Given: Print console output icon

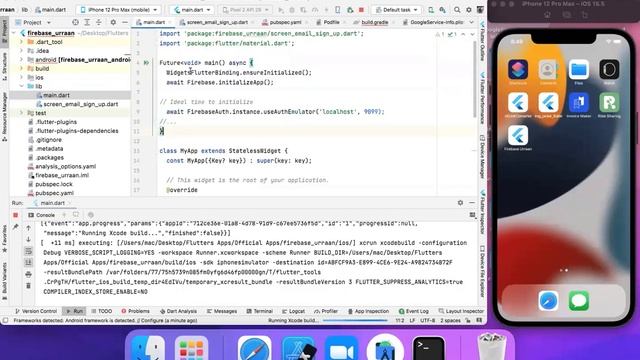Looking at the screenshot, I should coord(28,274).
